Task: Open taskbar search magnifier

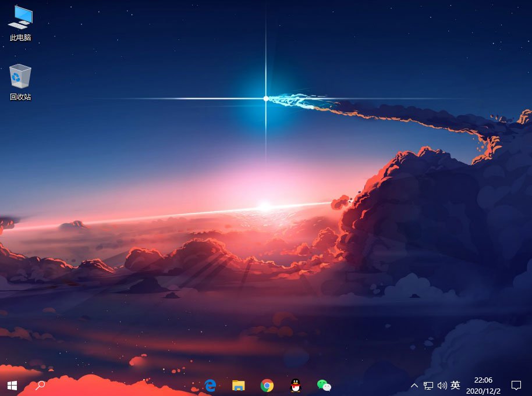Action: [40, 386]
